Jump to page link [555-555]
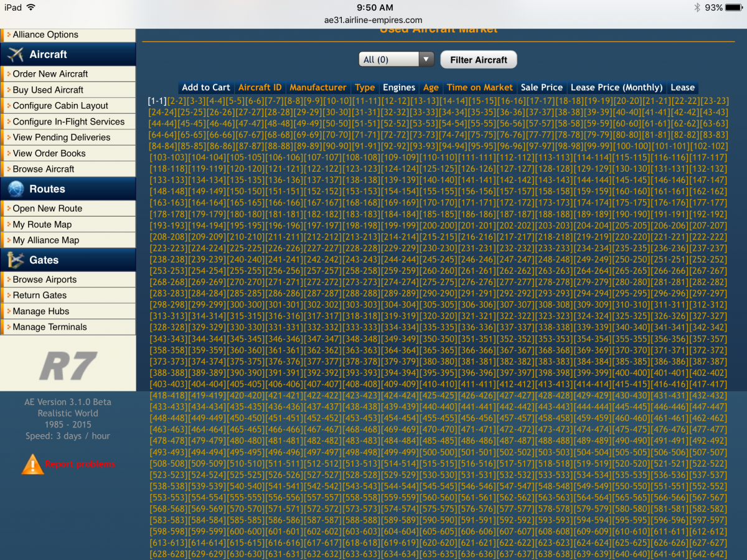Image resolution: width=747 pixels, height=560 pixels. click(246, 497)
